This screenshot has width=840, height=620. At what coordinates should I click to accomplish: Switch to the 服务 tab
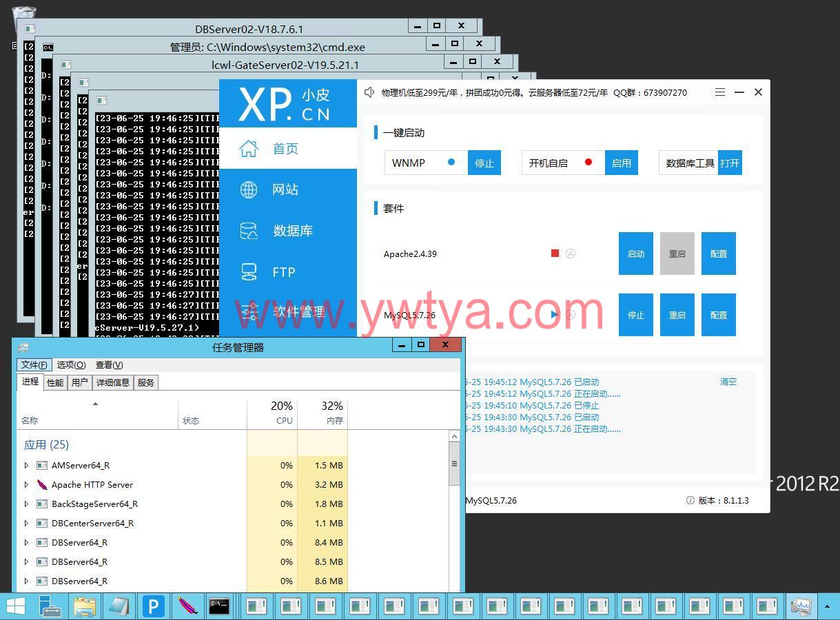coord(145,382)
